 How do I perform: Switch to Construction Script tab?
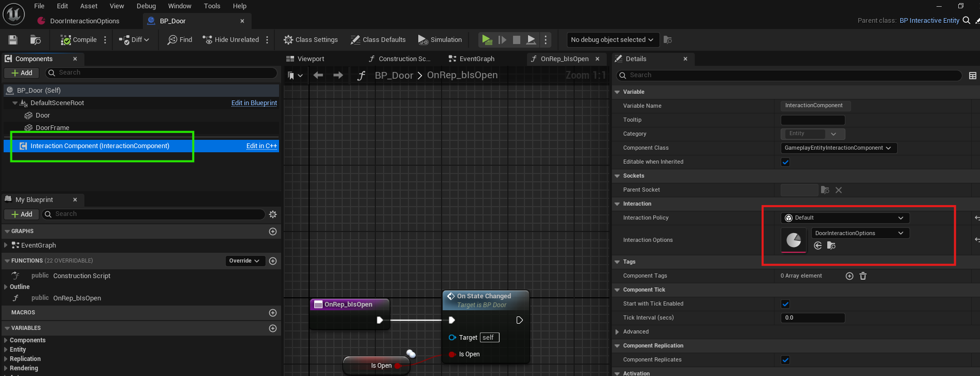[404, 59]
